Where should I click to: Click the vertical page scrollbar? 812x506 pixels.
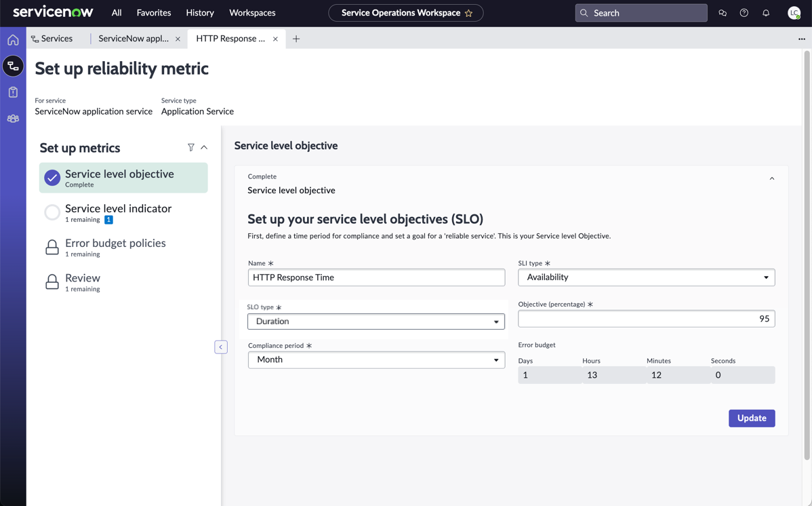807,255
